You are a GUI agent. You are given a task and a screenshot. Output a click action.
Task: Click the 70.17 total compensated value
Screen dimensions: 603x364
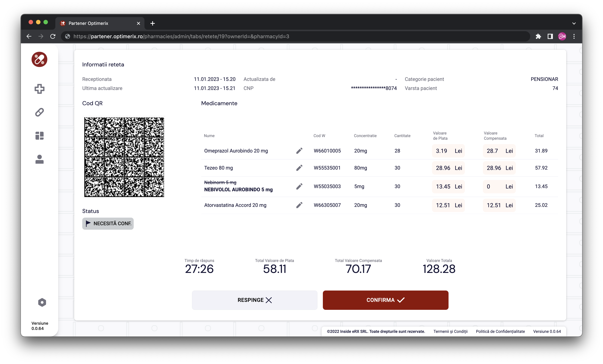point(358,269)
